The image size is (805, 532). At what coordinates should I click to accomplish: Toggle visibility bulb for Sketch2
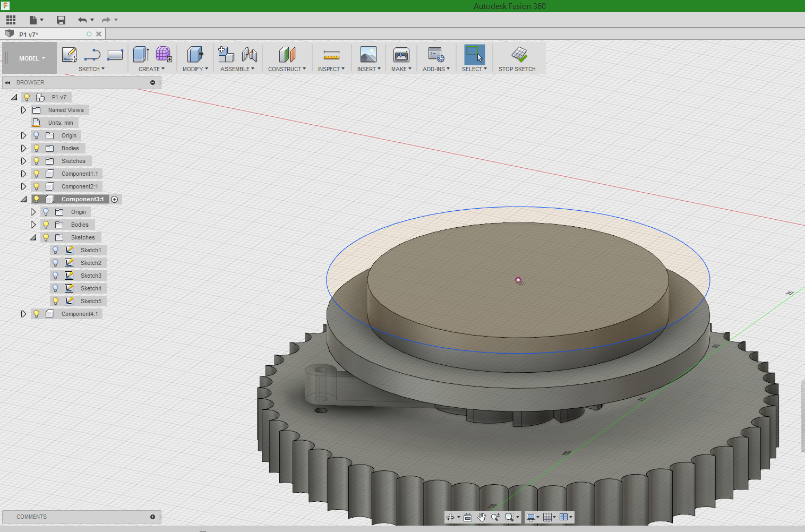point(55,263)
